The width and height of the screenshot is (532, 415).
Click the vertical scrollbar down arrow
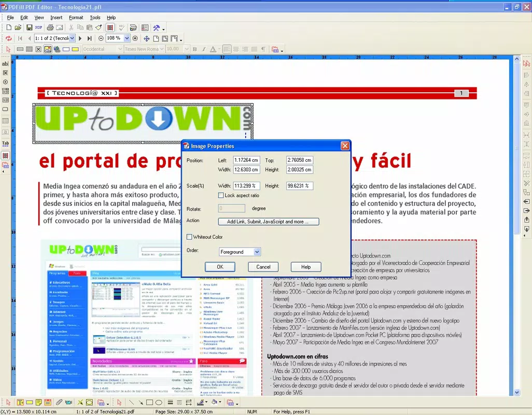pyautogui.click(x=517, y=392)
